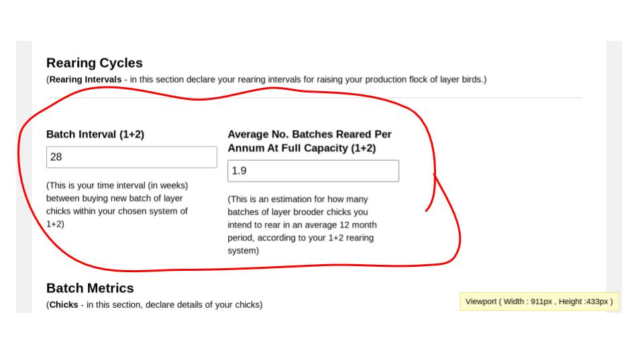
Task: Click the Average No. Batches Reared Per Annum label
Action: [310, 141]
